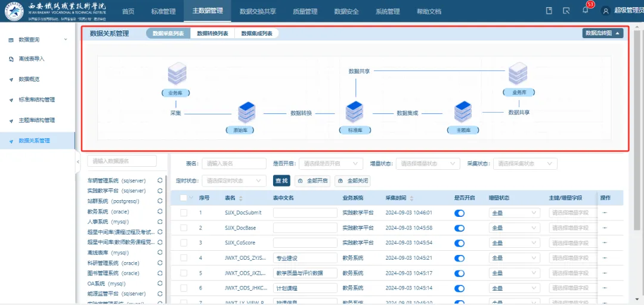The height and width of the screenshot is (305, 644).
Task: Switch to the 数据转换列表 tab
Action: coord(212,33)
